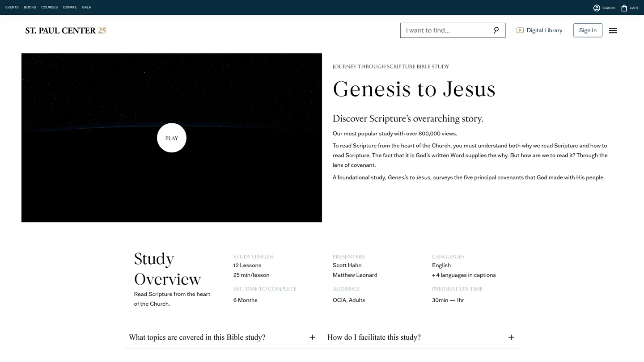Click presenter name Scott Hahn
Viewport: 644px width, 362px height.
coord(347,265)
